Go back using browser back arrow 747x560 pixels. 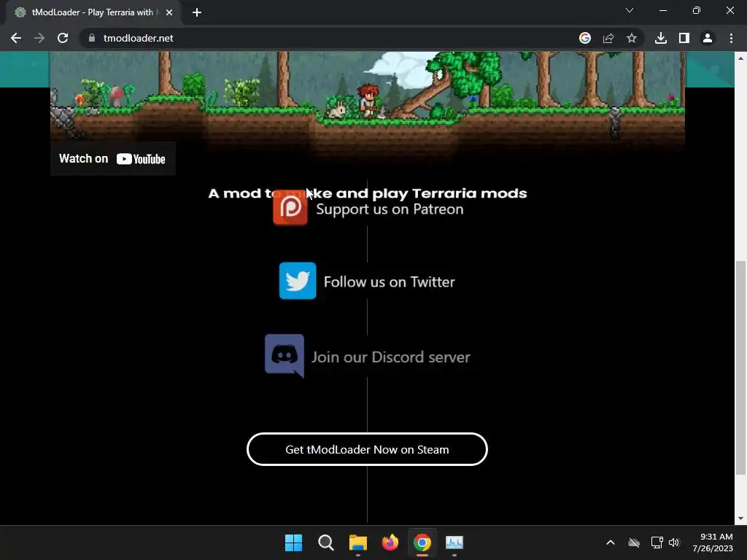click(16, 38)
